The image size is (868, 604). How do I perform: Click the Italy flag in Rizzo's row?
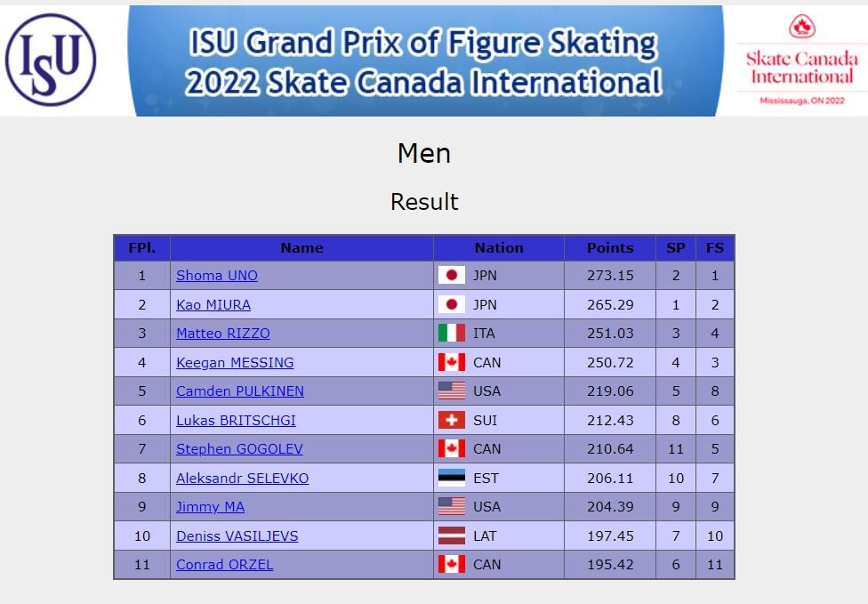tap(451, 334)
